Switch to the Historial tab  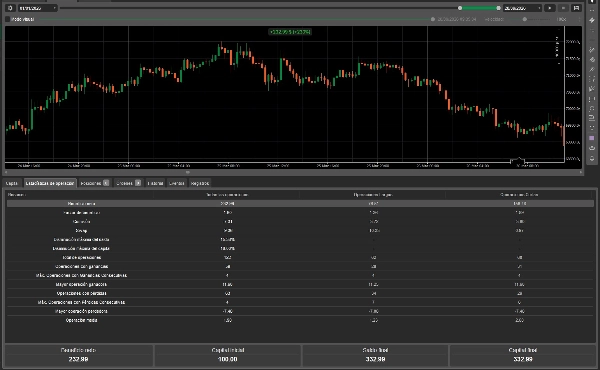pyautogui.click(x=155, y=183)
